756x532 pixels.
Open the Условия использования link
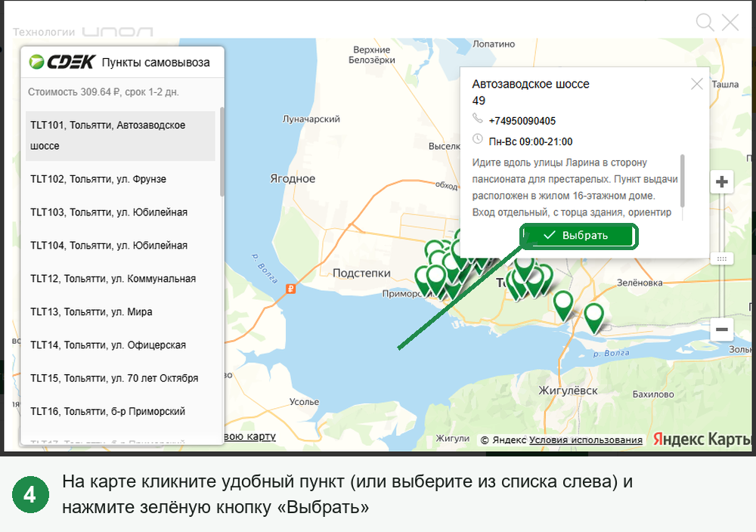(x=586, y=440)
